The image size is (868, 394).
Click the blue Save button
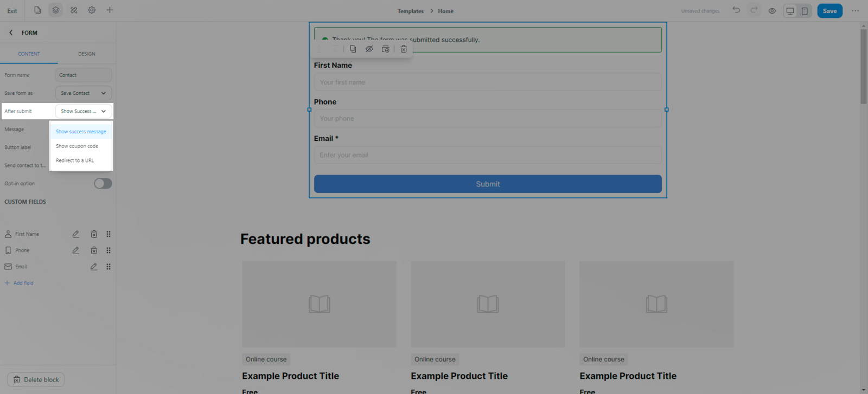(829, 11)
